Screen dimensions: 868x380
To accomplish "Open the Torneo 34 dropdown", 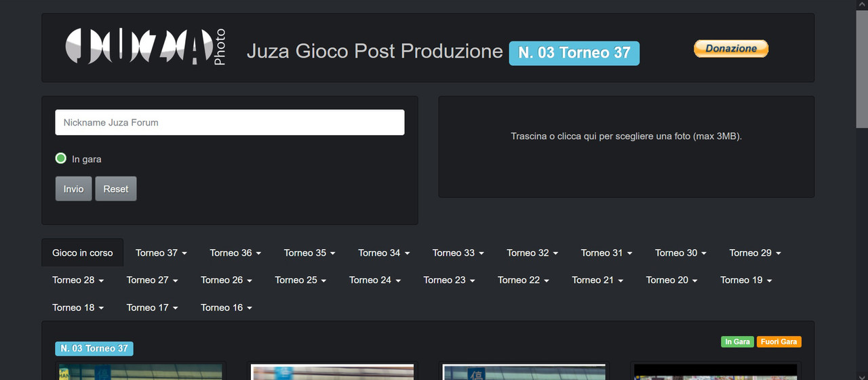I will [x=384, y=252].
